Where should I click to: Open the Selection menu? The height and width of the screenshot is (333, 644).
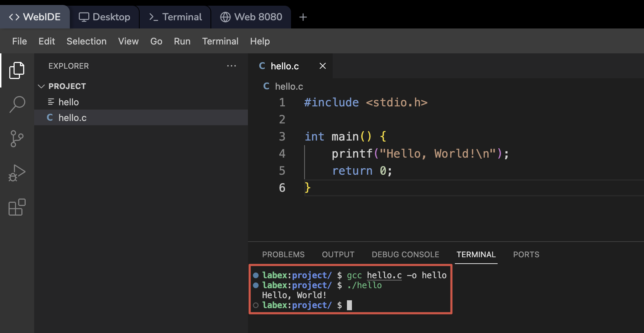[86, 41]
